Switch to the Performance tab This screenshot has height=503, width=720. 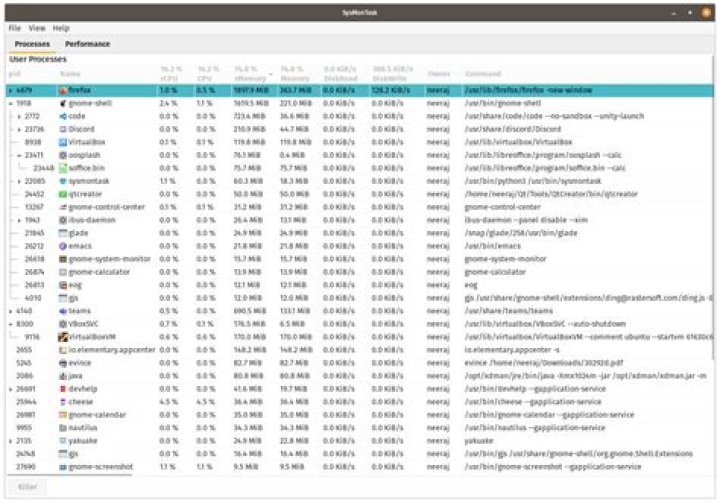click(x=87, y=44)
